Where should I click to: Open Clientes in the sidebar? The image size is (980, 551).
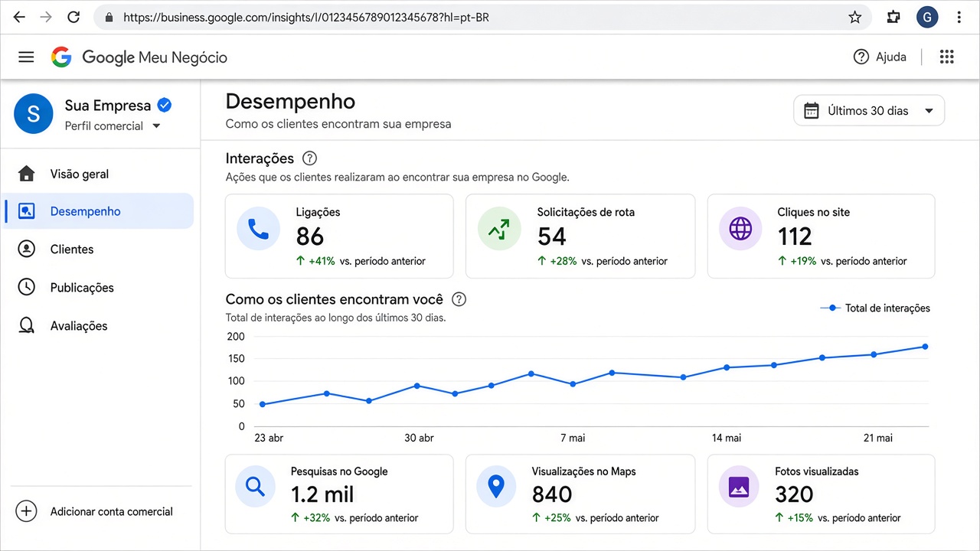click(x=98, y=249)
